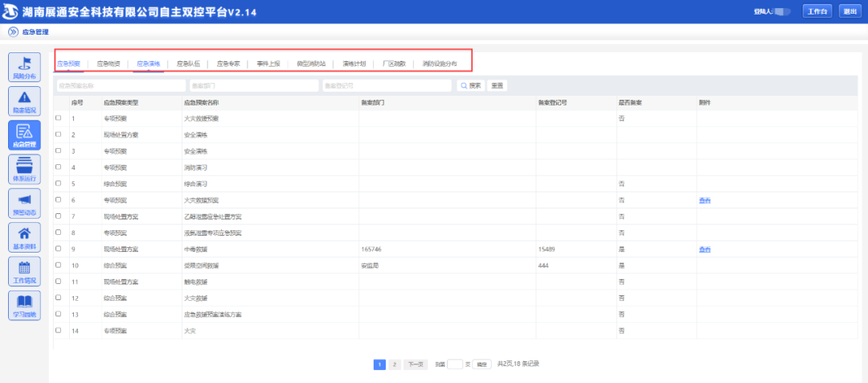Switch to the 应急演练 tab
868x383 pixels.
click(149, 64)
